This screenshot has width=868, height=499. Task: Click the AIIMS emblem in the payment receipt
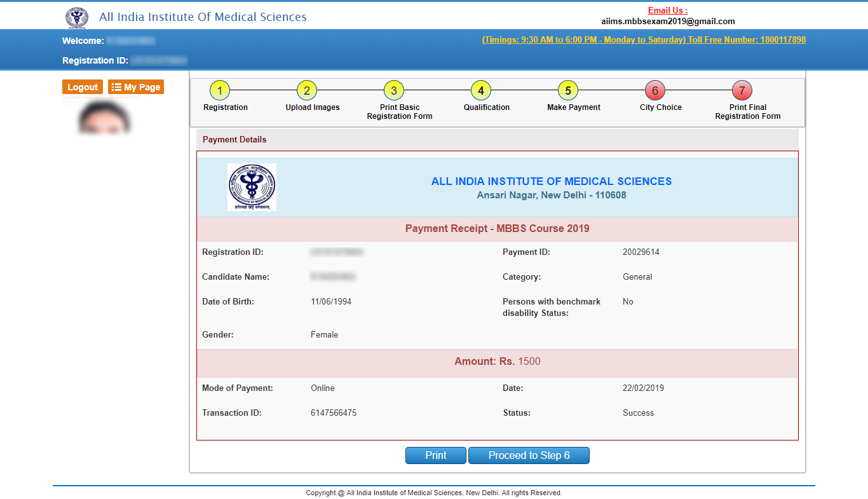[x=252, y=187]
